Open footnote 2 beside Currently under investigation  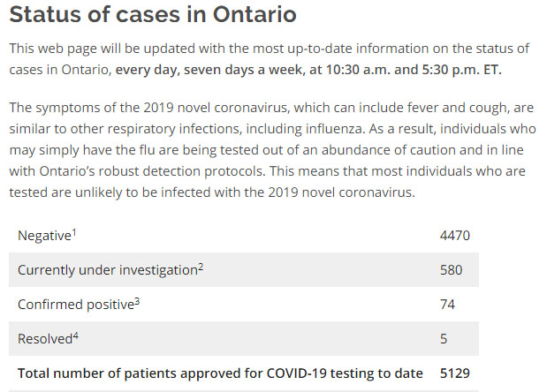coord(201,265)
